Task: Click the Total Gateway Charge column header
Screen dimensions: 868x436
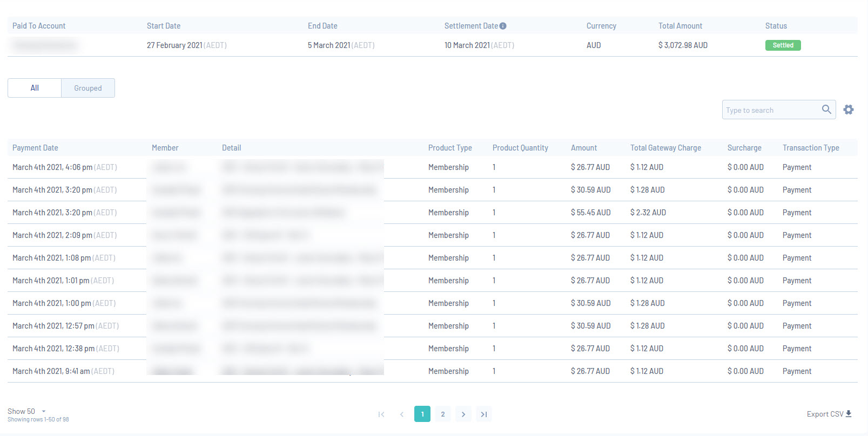Action: coord(665,148)
